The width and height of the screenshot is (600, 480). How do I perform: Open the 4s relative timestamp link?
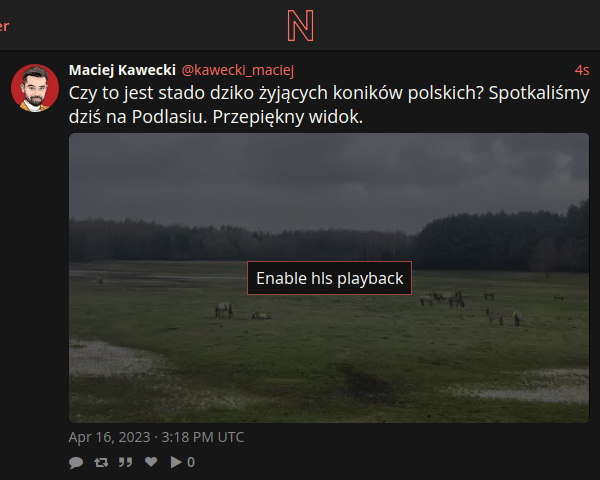(x=582, y=70)
